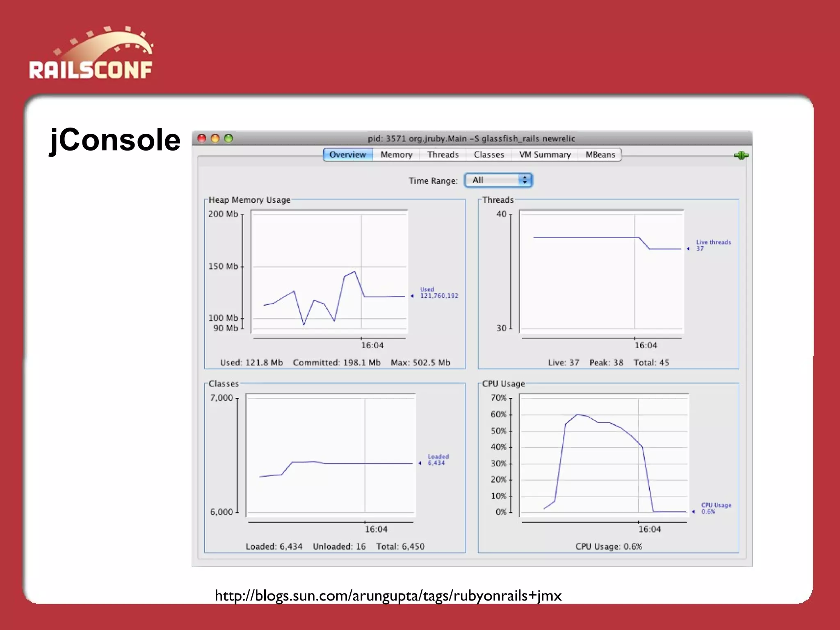Click 'Used: 121.8 Mb' text
Viewport: 840px width, 630px height.
pos(251,363)
